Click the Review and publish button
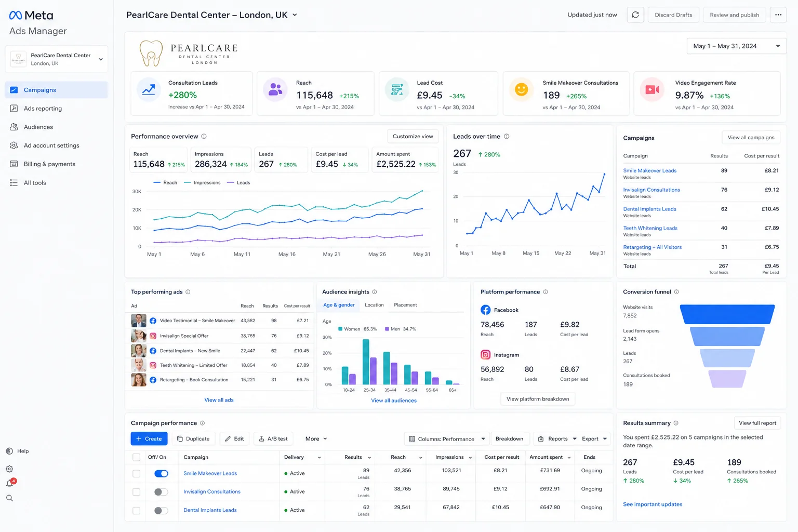Image resolution: width=798 pixels, height=532 pixels. click(x=734, y=15)
